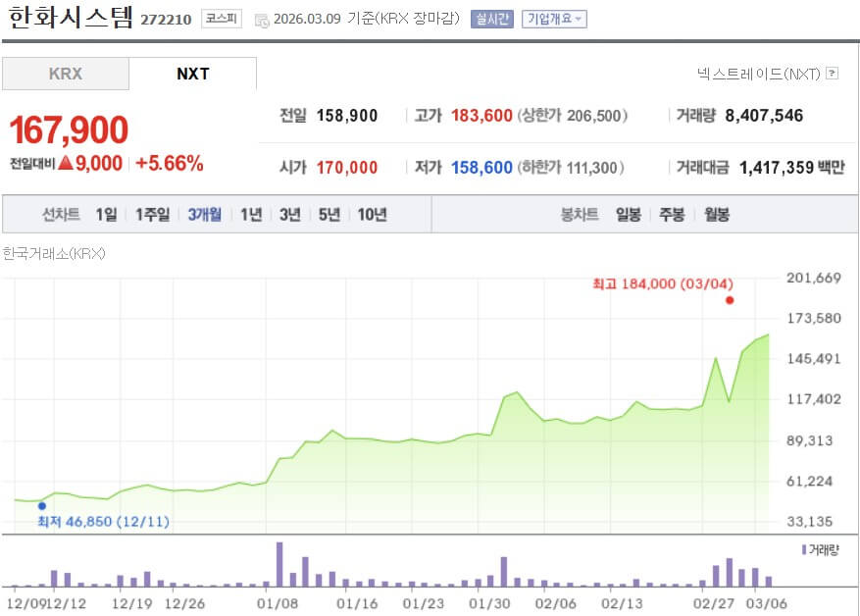Screen dimensions: 860x616
Task: Select the 1일 line chart period
Action: click(x=106, y=214)
